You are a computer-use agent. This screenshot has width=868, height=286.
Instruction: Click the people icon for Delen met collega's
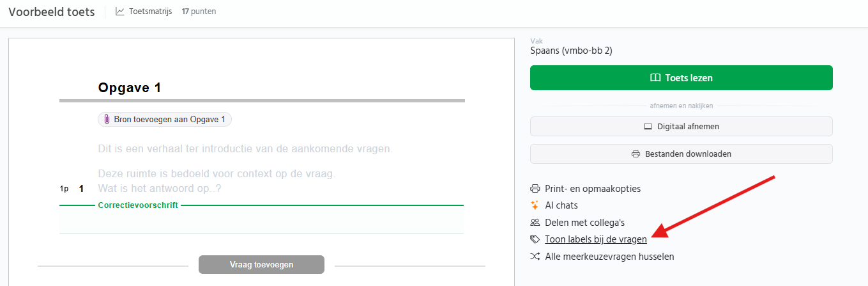click(x=535, y=223)
